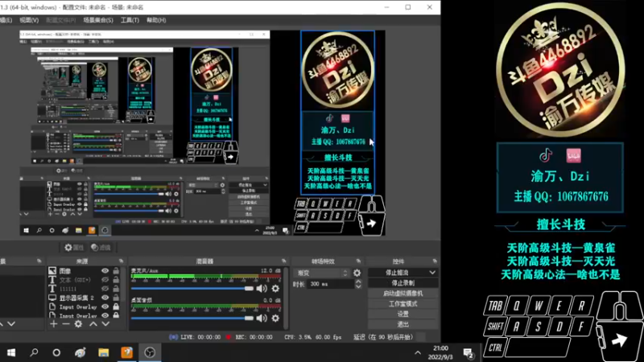The height and width of the screenshot is (362, 644).
Task: Open Windows notification center
Action: click(x=469, y=353)
